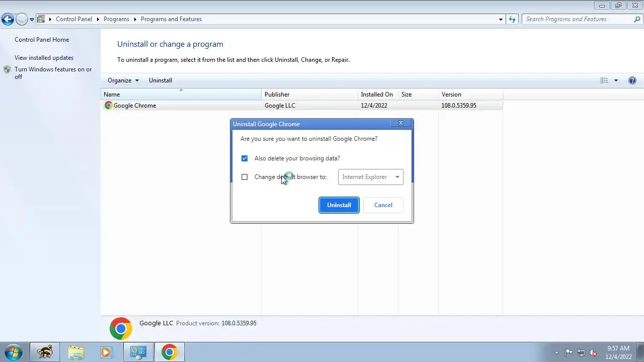Check Change default browser to box
Viewport: 644px width, 362px height.
point(245,177)
